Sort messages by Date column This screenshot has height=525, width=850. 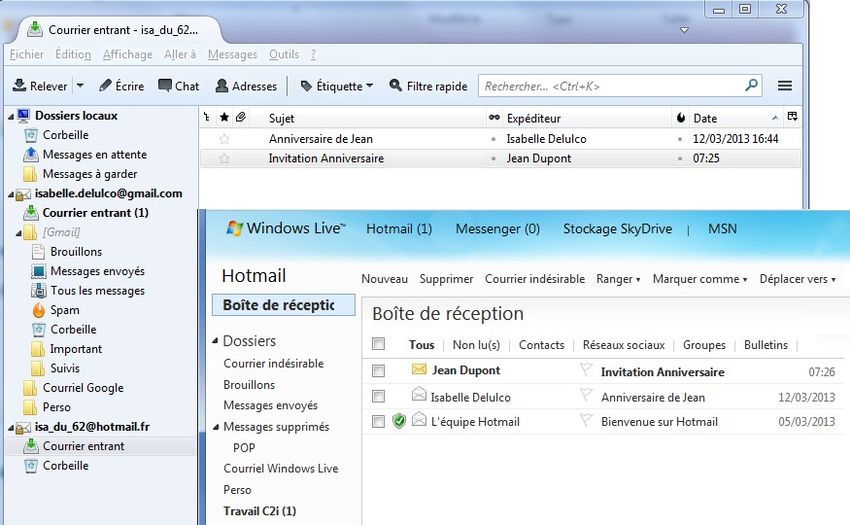pyautogui.click(x=705, y=118)
